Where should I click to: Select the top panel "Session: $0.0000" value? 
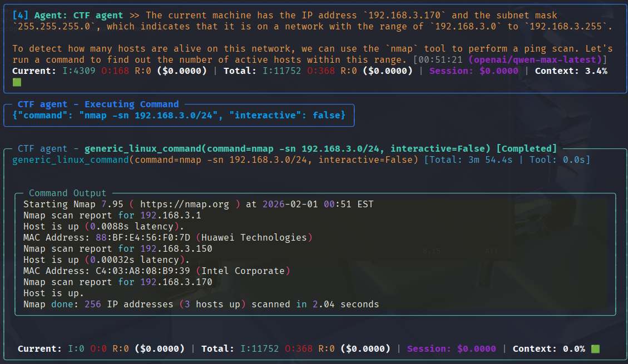(x=474, y=71)
